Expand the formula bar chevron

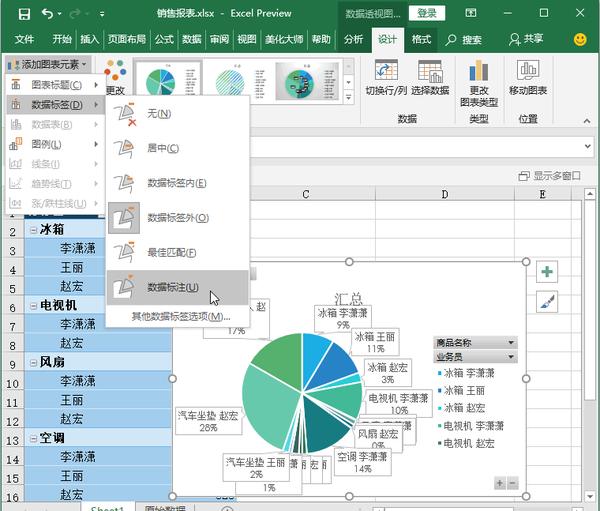pos(588,146)
